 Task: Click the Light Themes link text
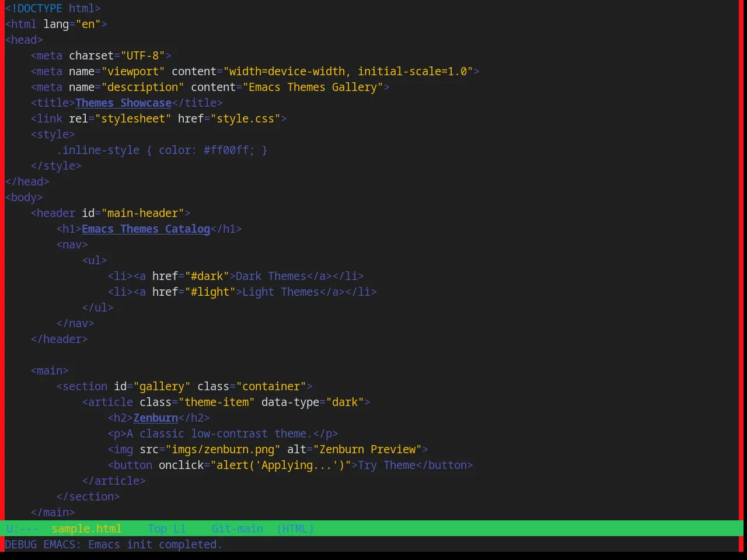(x=281, y=292)
